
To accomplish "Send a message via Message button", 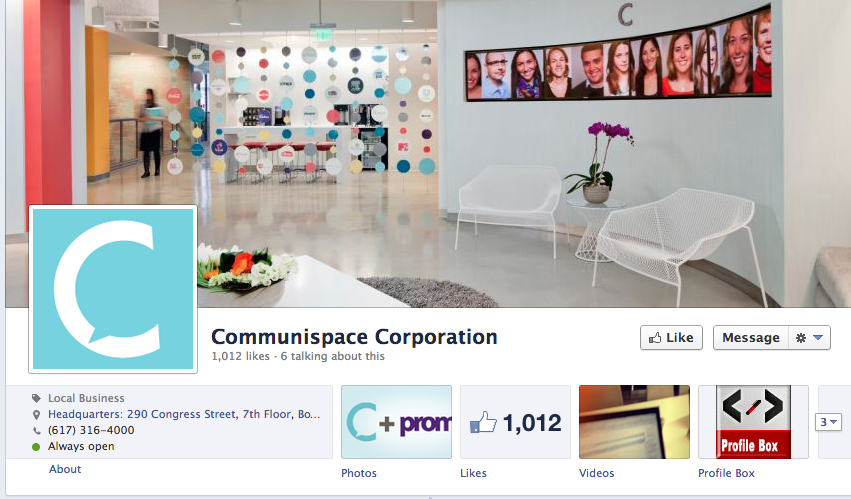I will (x=751, y=338).
